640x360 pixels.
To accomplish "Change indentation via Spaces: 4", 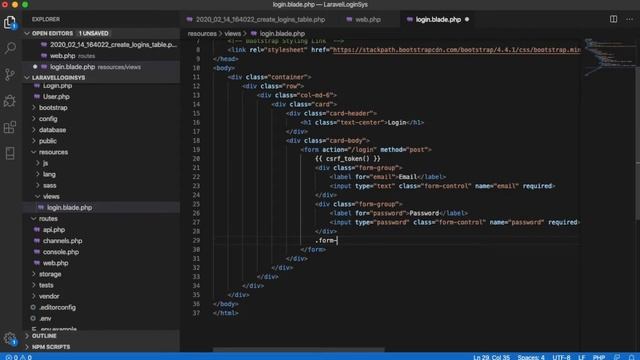I will pos(531,357).
